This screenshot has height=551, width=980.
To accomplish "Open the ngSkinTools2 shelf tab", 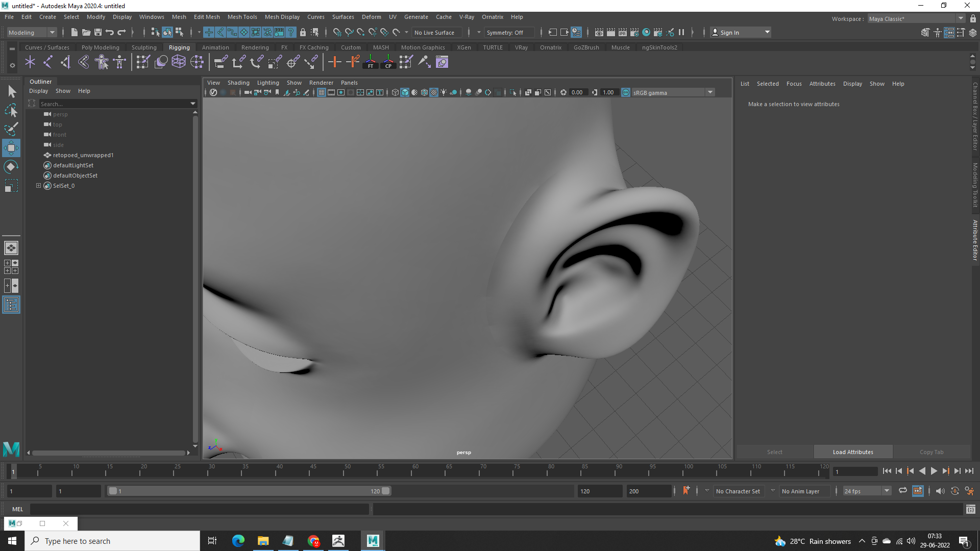I will 659,47.
